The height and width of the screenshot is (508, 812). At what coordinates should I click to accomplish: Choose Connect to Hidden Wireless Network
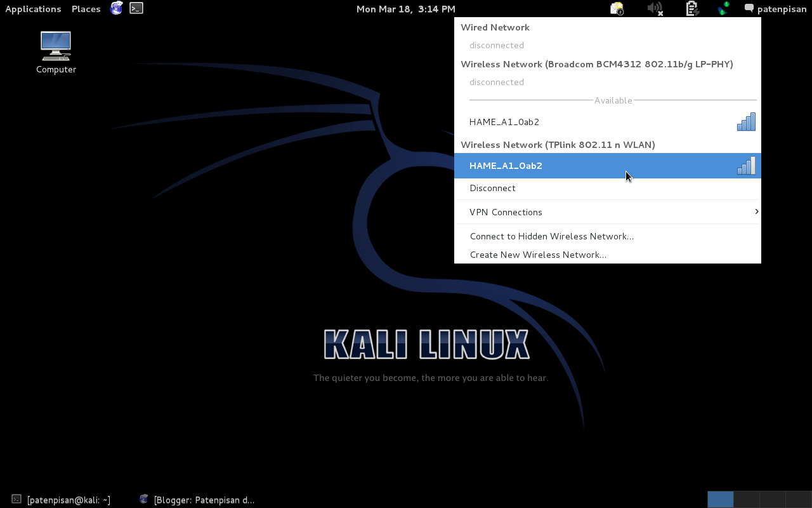(608, 236)
